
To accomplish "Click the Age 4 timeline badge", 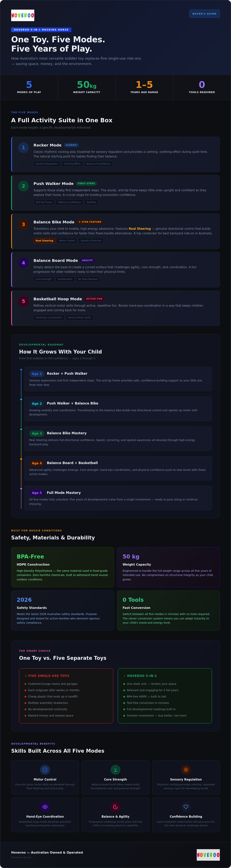I will tap(37, 463).
